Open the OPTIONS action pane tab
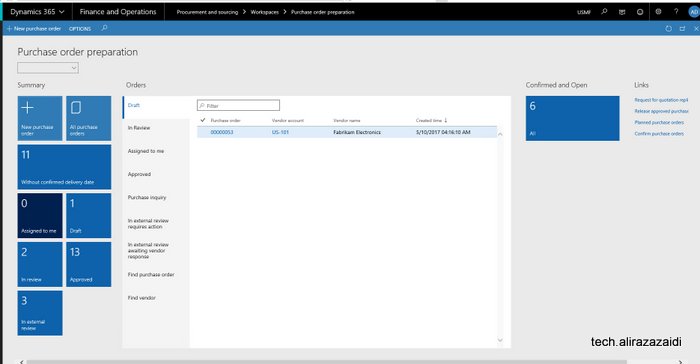700x364 pixels. [80, 29]
